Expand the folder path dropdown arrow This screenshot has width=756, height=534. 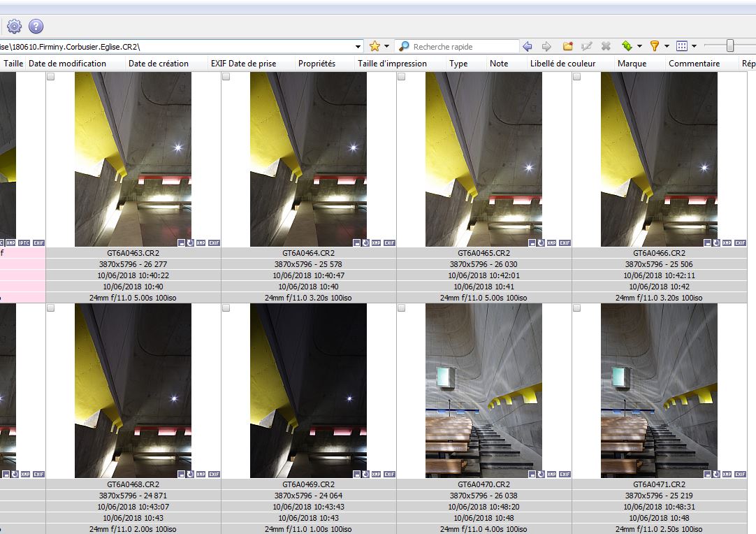click(x=358, y=47)
